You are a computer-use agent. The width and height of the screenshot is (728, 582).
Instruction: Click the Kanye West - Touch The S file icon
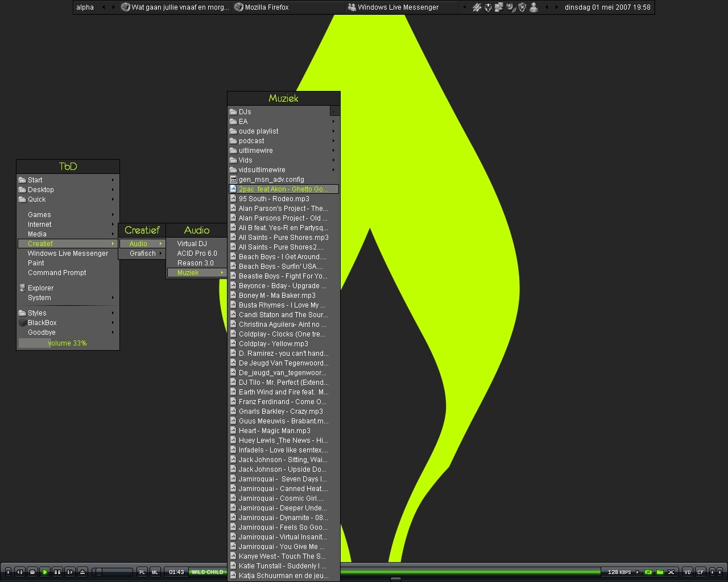233,556
